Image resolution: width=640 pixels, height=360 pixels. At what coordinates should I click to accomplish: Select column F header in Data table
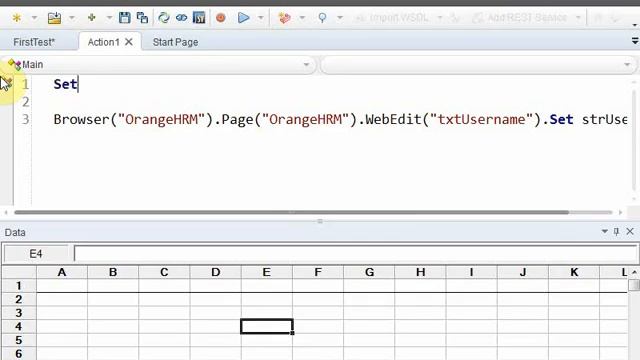(318, 272)
